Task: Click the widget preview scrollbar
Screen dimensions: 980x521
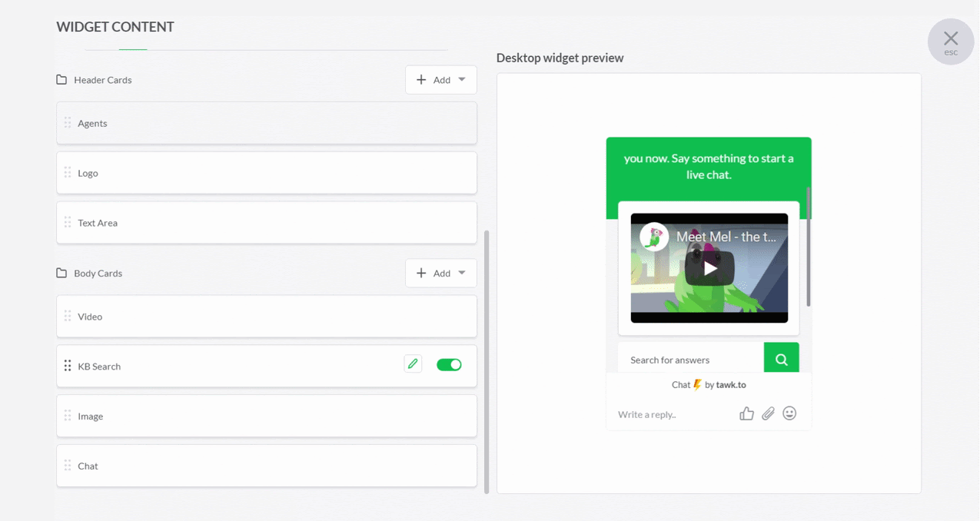Action: pos(809,246)
